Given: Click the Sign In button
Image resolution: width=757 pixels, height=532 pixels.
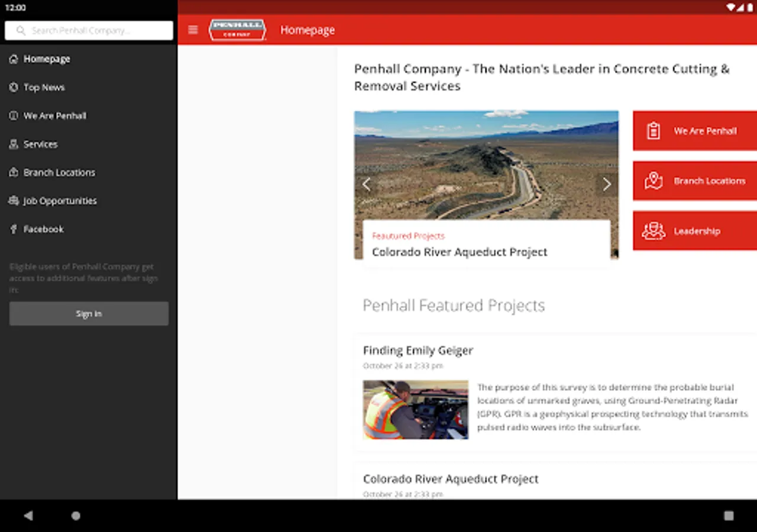Looking at the screenshot, I should (89, 314).
